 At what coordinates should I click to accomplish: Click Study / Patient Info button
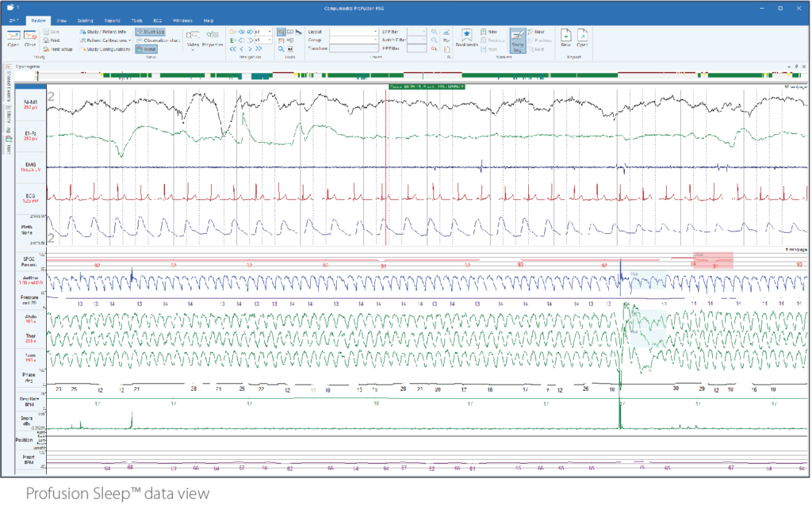click(101, 31)
